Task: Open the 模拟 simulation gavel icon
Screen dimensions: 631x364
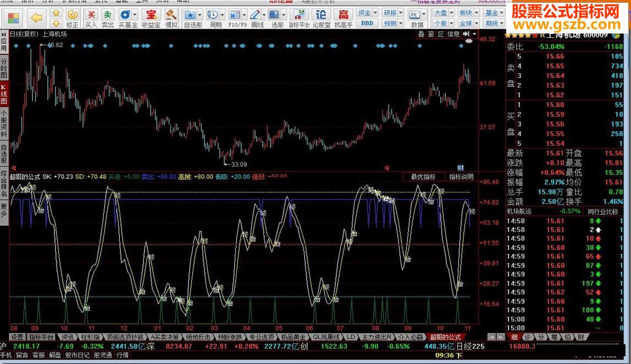Action: (171, 18)
